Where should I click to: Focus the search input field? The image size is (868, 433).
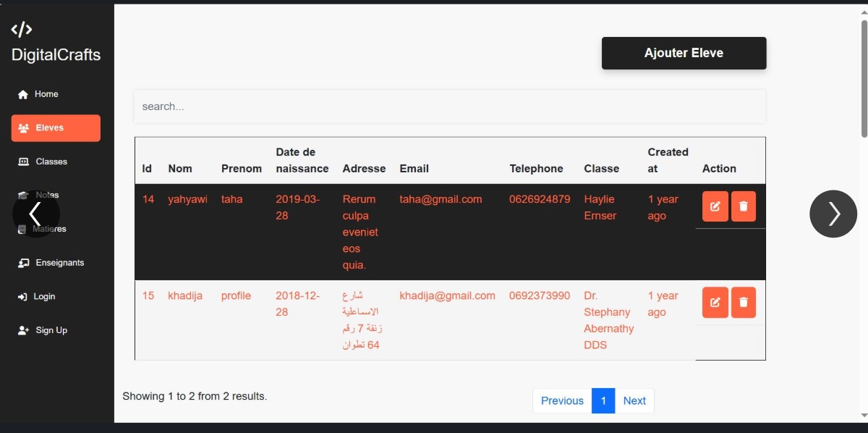tap(449, 106)
